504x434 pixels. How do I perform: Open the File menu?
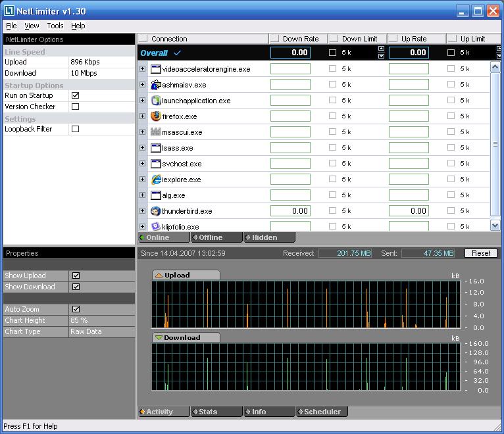click(11, 26)
